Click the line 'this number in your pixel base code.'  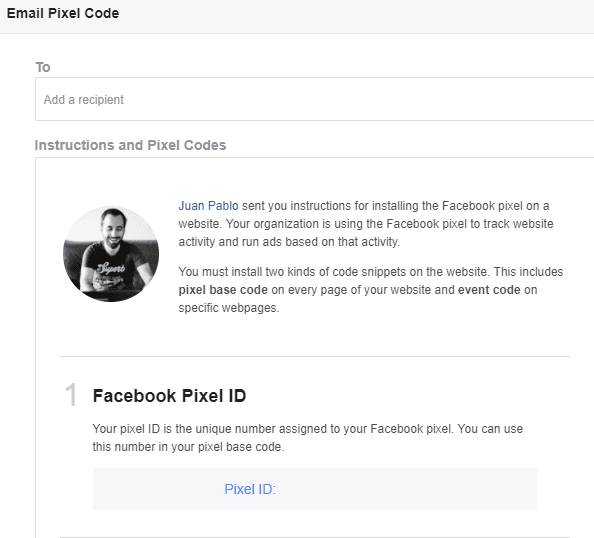[x=188, y=447]
